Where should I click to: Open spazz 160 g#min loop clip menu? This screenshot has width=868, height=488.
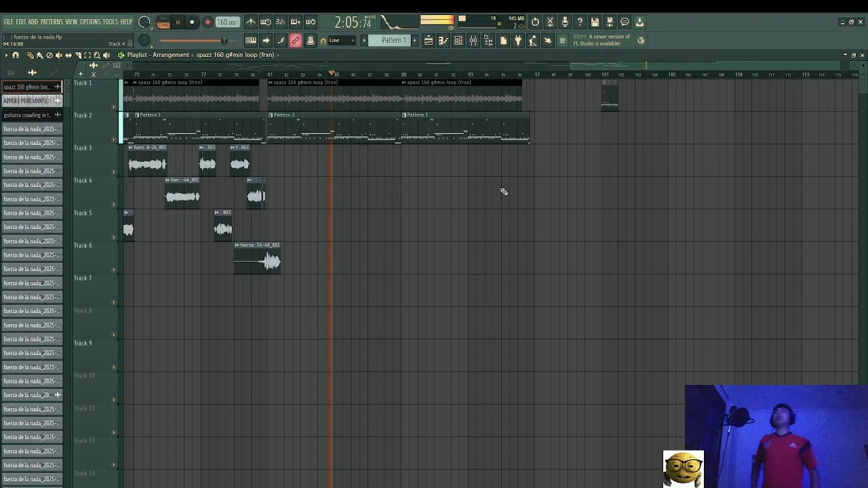click(x=135, y=82)
